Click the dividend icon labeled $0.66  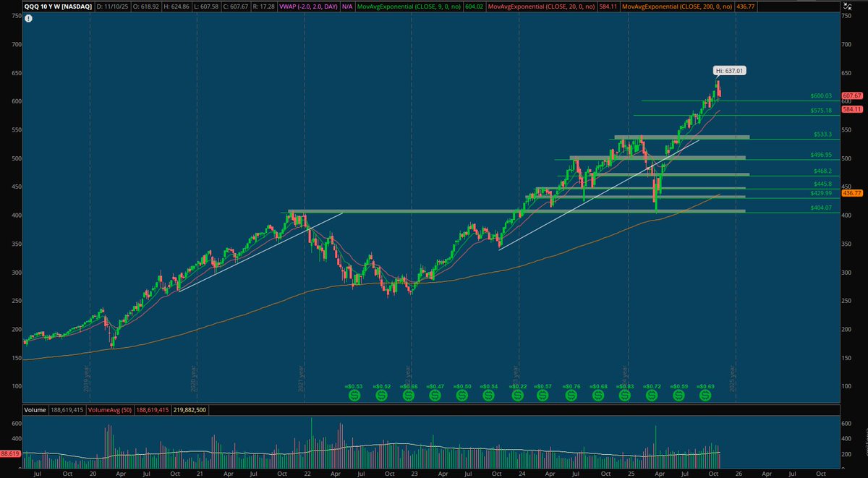(409, 396)
